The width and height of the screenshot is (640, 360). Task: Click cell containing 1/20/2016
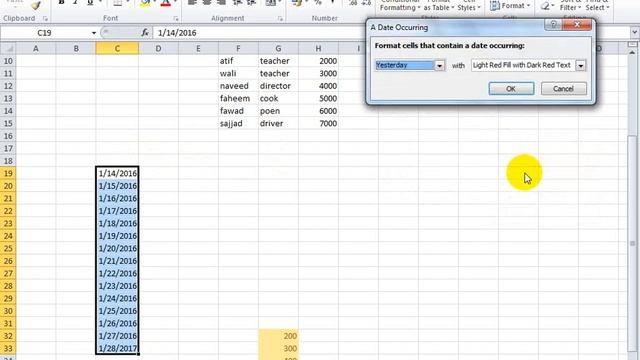[117, 249]
